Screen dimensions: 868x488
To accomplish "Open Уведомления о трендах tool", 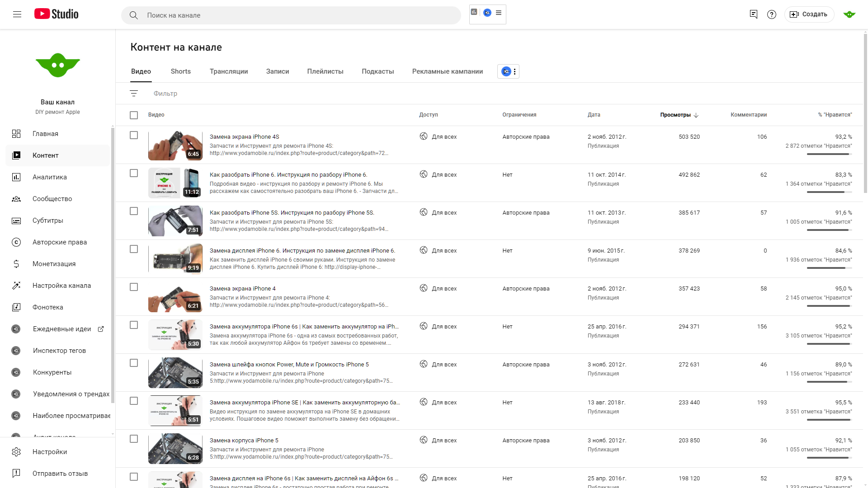I will pos(58,394).
